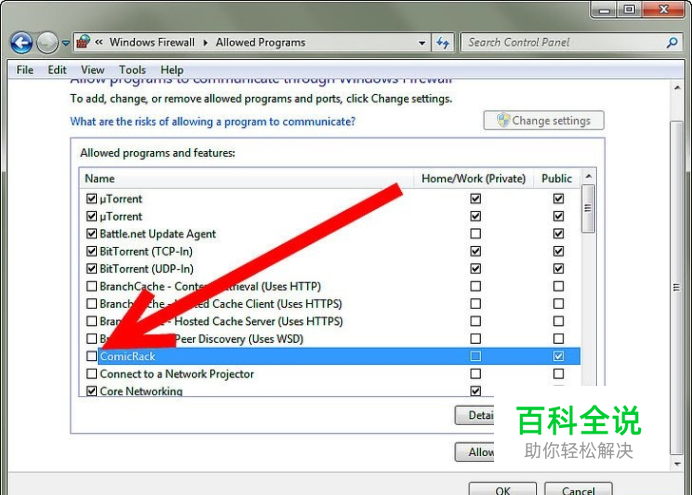Minimize the Allowed Programs window
Screen dimensions: 692x495
(604, 9)
